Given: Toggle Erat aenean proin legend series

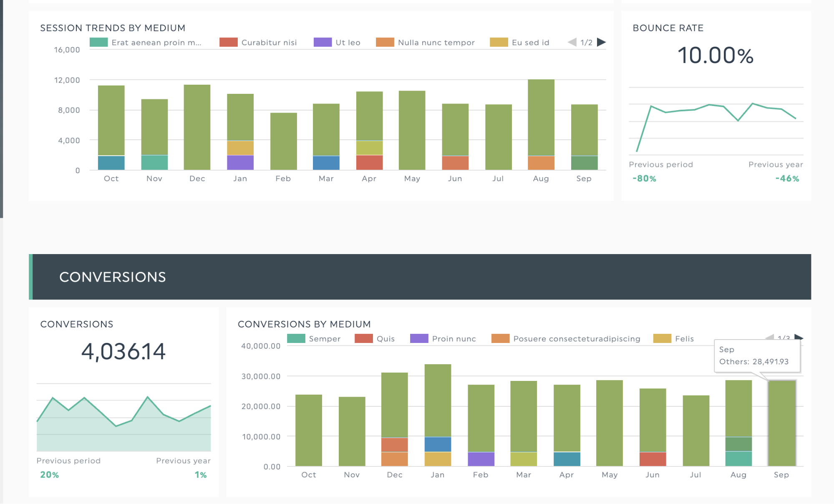Looking at the screenshot, I should [x=156, y=43].
